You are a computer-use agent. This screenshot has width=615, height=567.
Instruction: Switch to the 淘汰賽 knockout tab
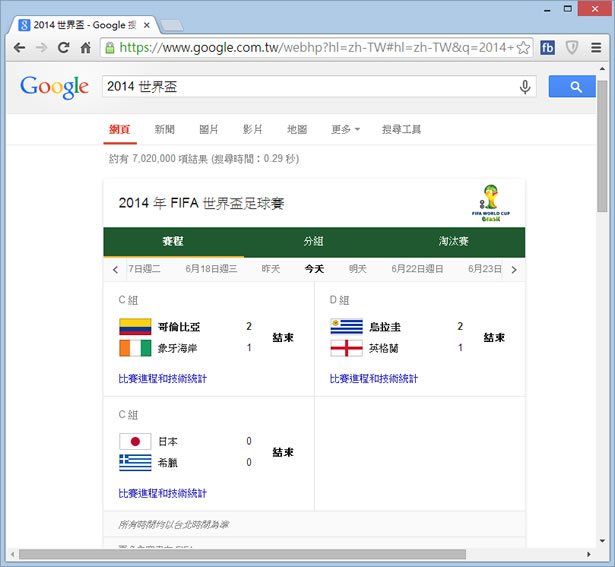coord(454,241)
